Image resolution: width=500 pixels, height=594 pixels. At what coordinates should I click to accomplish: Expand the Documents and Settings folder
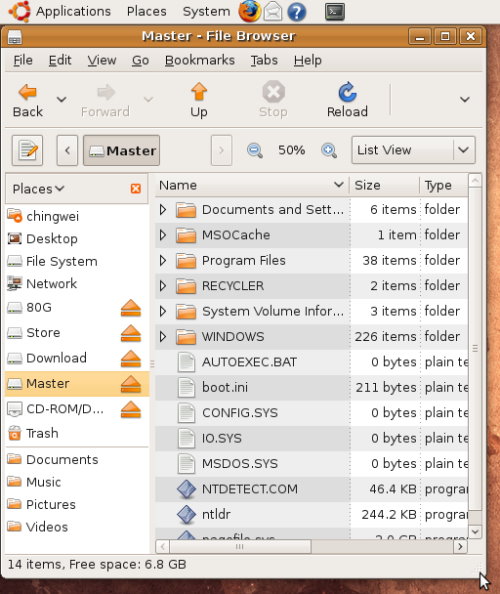coord(162,209)
